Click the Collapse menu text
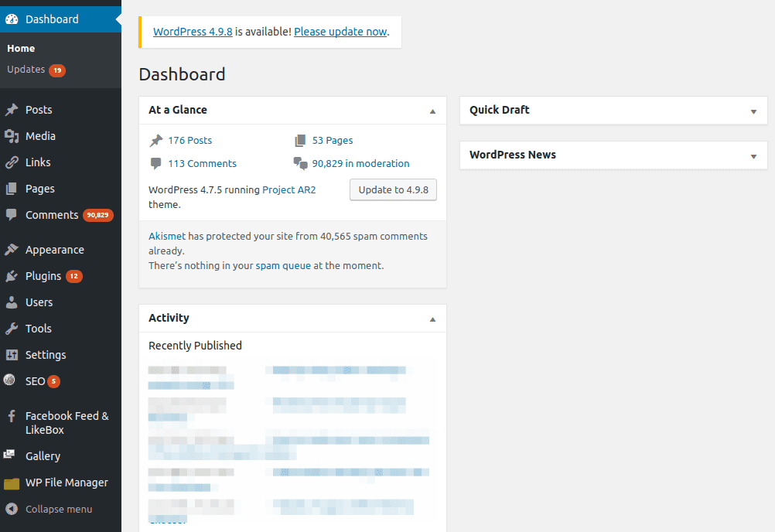Screen dimensions: 775x532 (59, 510)
